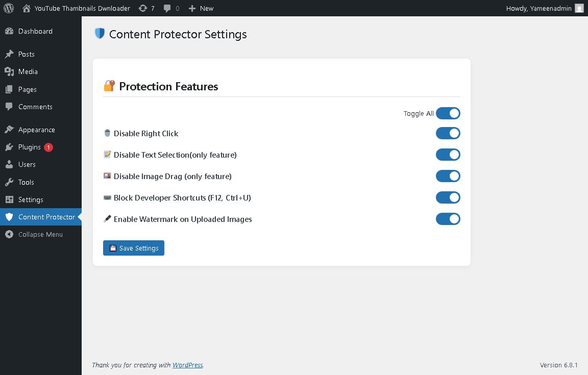Toggle Disable Right Click switch
This screenshot has width=588, height=375.
(448, 133)
